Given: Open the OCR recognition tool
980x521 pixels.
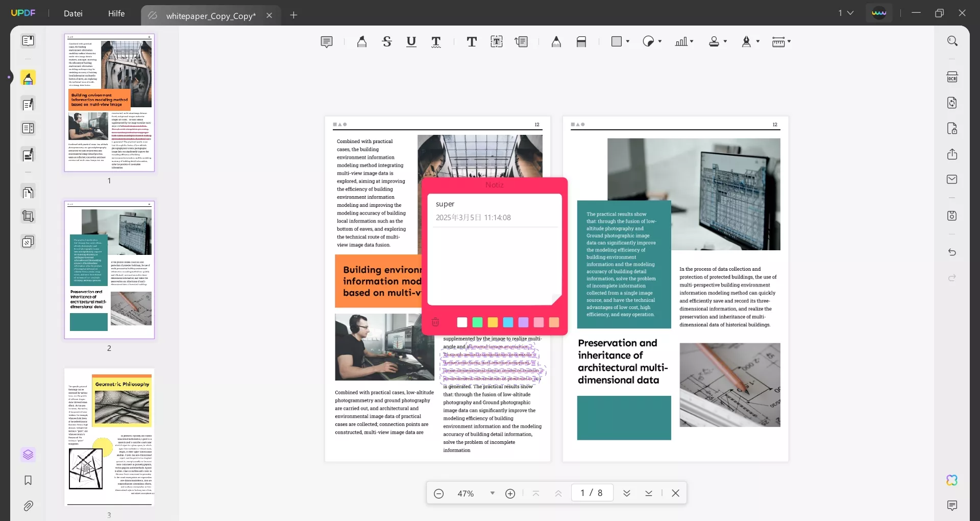Looking at the screenshot, I should tap(952, 77).
